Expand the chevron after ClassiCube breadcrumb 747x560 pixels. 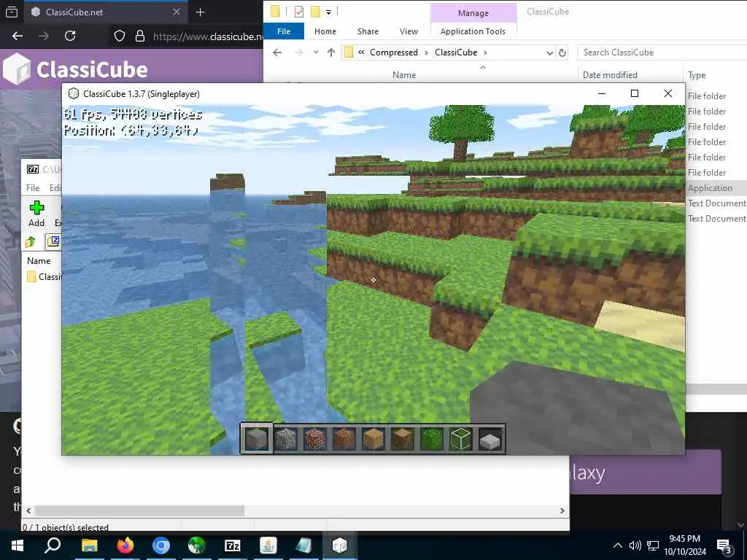485,52
